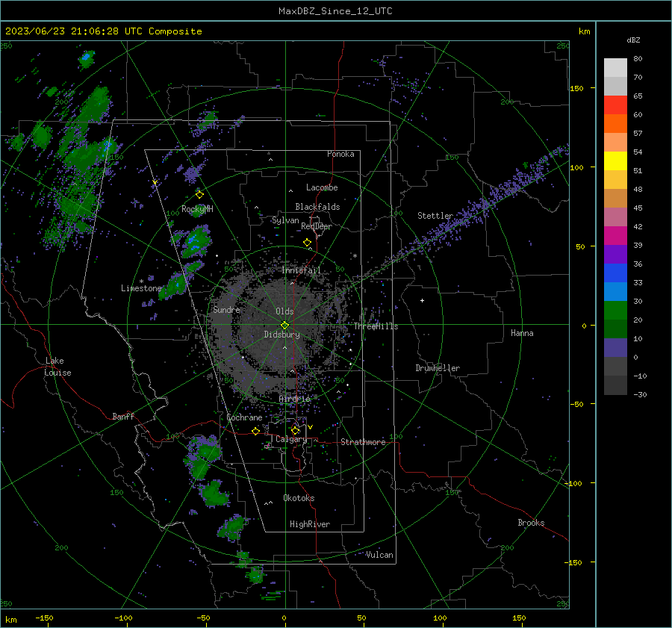672x628 pixels.
Task: Click the 80 value on the dBZ legend
Action: [x=638, y=59]
